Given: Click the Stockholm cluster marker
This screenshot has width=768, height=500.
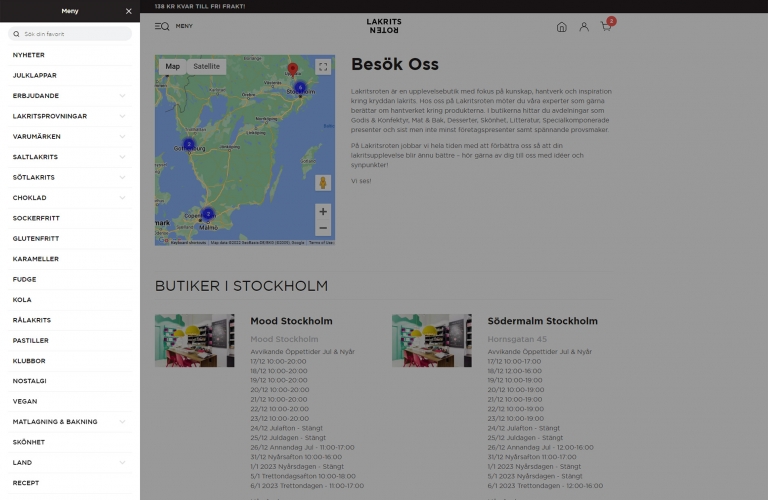Looking at the screenshot, I should coord(300,88).
